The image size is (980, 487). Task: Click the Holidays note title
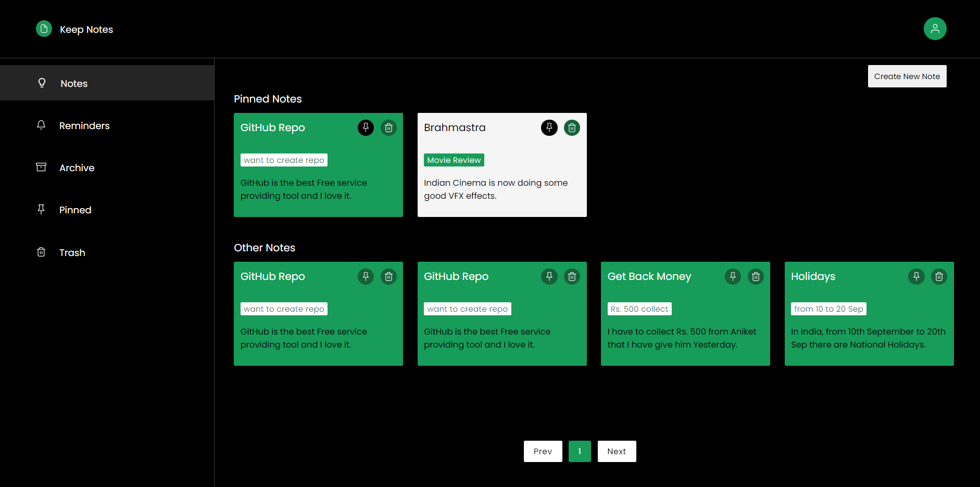coord(813,276)
